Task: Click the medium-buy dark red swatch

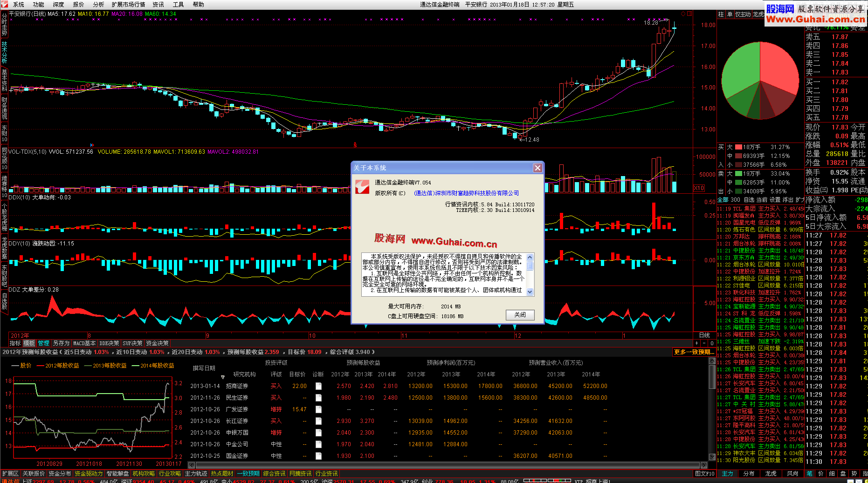Action: click(738, 156)
